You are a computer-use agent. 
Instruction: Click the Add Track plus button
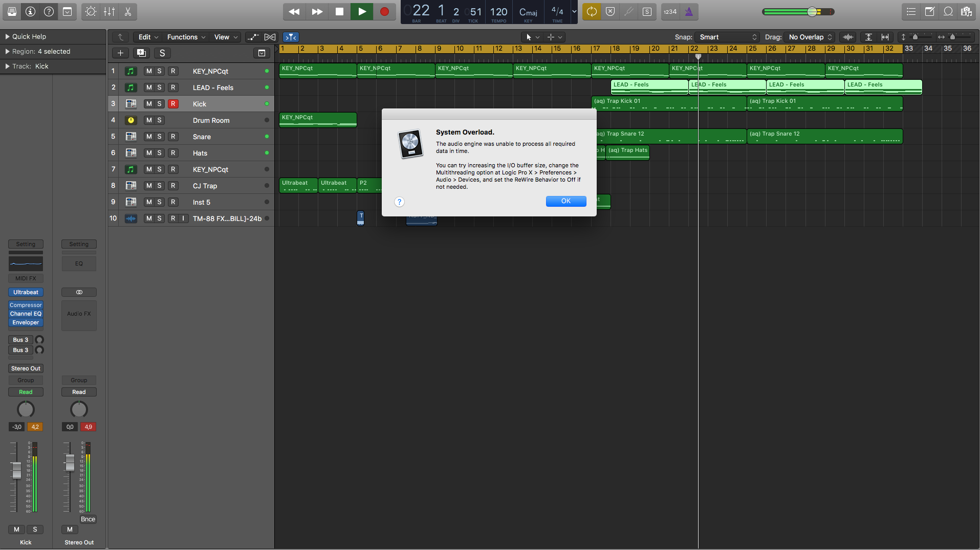(x=120, y=53)
